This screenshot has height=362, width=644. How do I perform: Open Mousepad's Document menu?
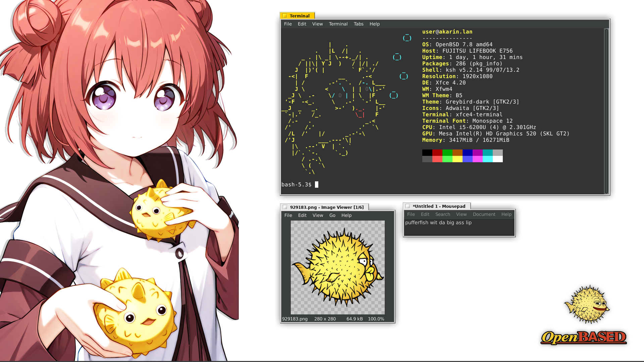point(484,214)
